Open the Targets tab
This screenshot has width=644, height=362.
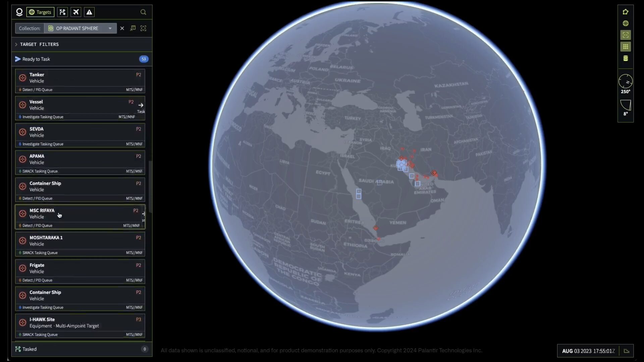tap(40, 12)
